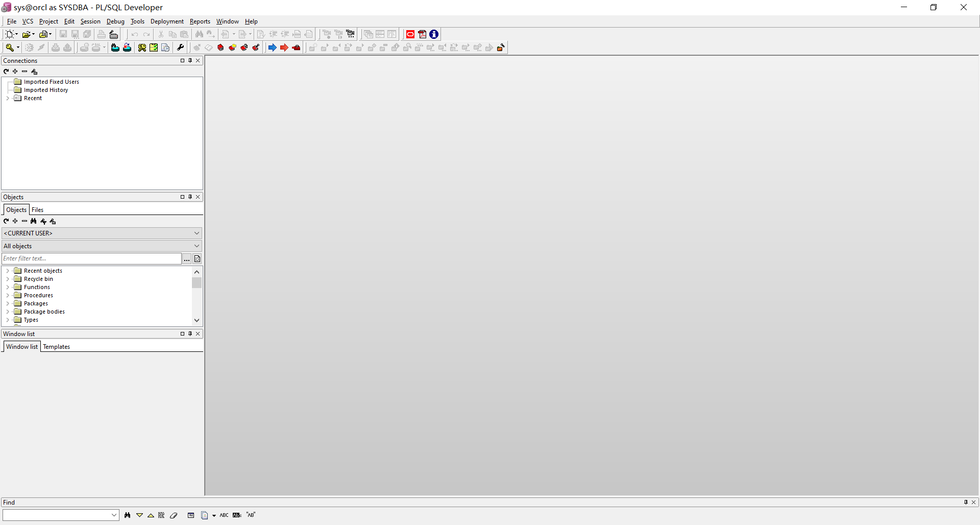The width and height of the screenshot is (980, 525).
Task: Expand the Recent objects folder
Action: tap(8, 271)
